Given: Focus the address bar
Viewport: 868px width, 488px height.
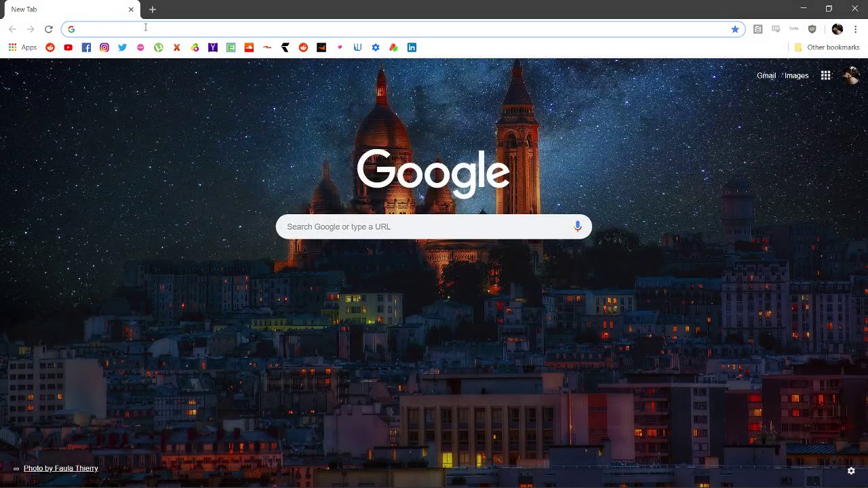Looking at the screenshot, I should [403, 29].
